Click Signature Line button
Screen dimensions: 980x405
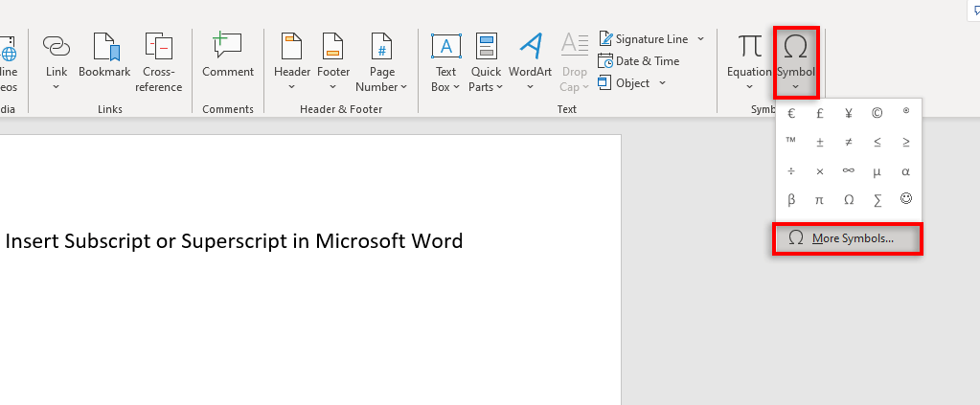650,39
